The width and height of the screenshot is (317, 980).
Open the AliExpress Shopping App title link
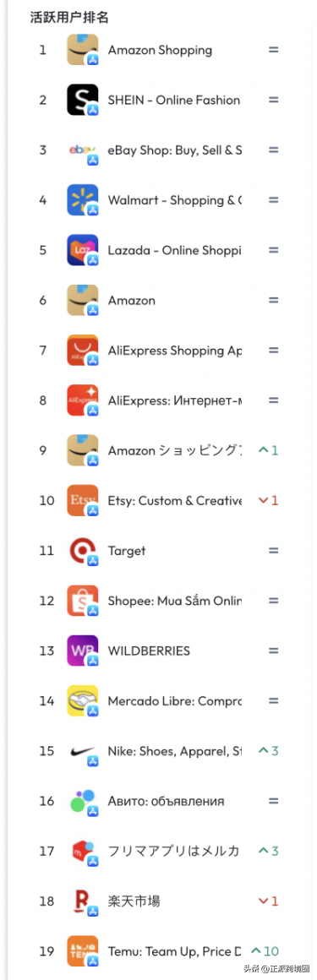[x=174, y=351]
